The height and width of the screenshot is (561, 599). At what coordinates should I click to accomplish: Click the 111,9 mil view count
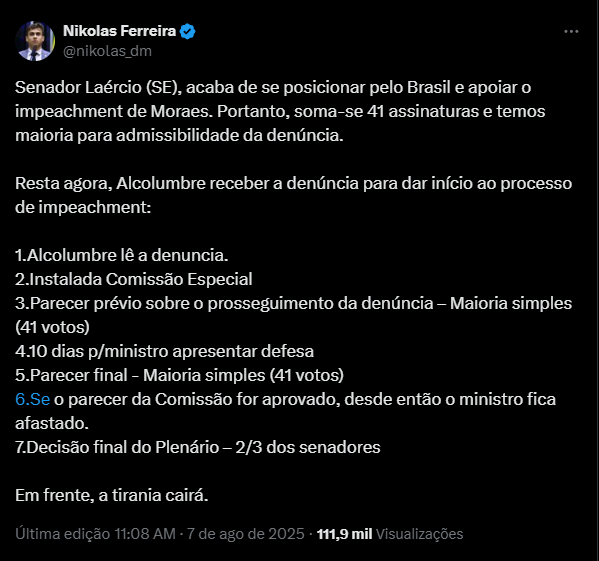pos(344,534)
